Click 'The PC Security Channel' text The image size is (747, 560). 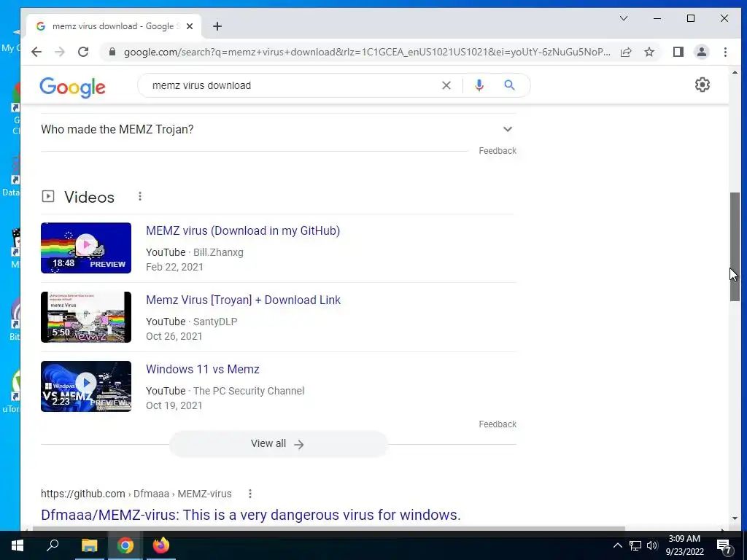[249, 391]
